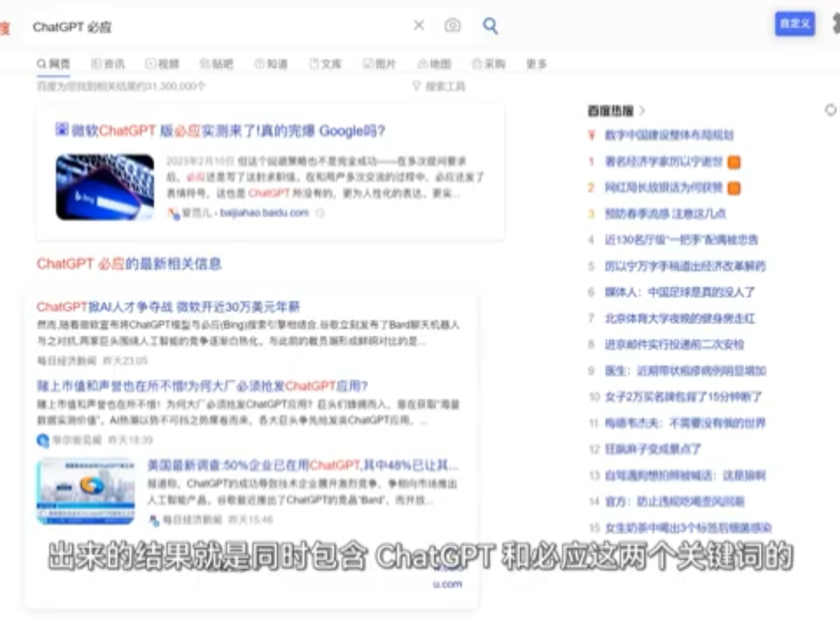840x630 pixels.
Task: Open image search via the camera icon
Action: tap(452, 25)
